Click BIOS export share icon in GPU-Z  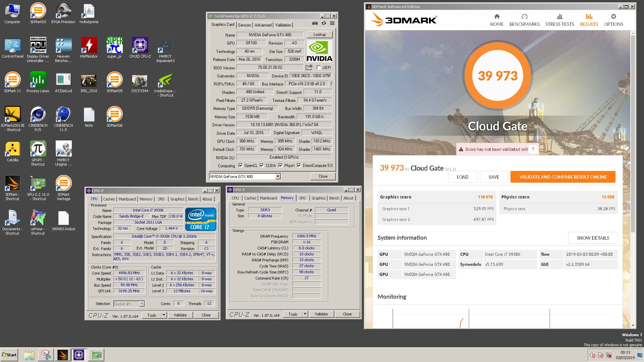(x=309, y=67)
